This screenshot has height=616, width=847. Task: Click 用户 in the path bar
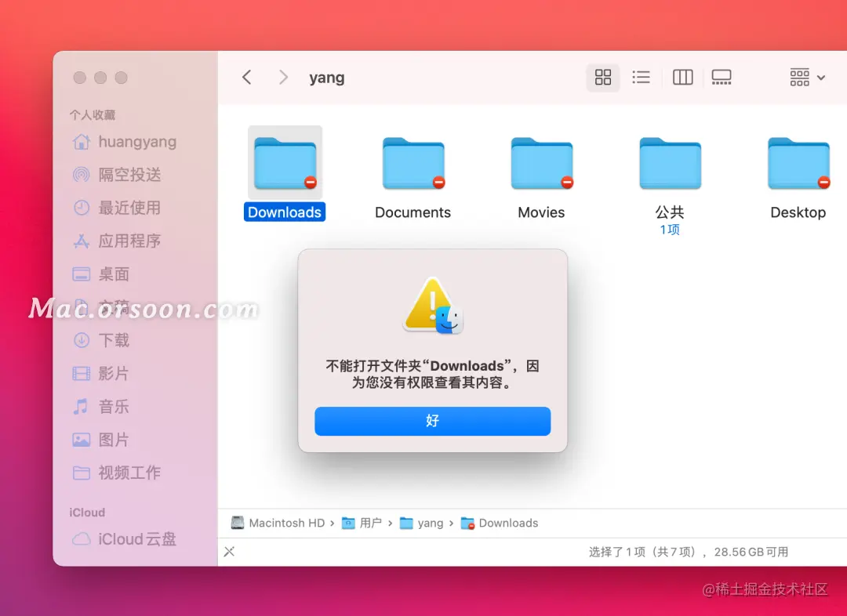coord(362,524)
